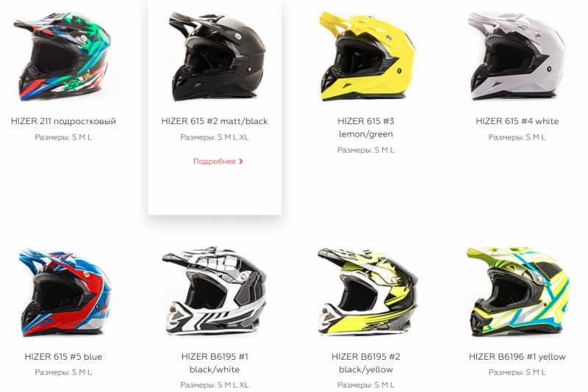This screenshot has height=392, width=588.
Task: Open the white HIZER 615 #4 helmet picture
Action: (x=517, y=57)
